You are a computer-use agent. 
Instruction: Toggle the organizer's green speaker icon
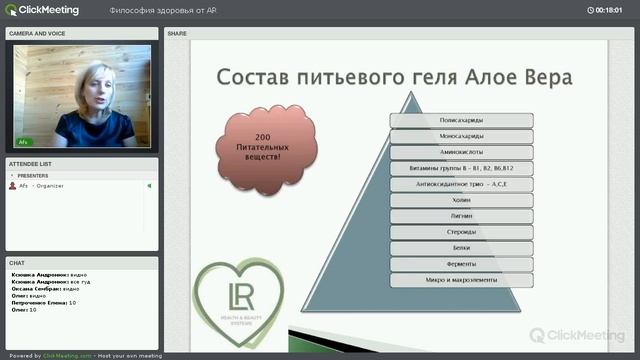point(149,186)
